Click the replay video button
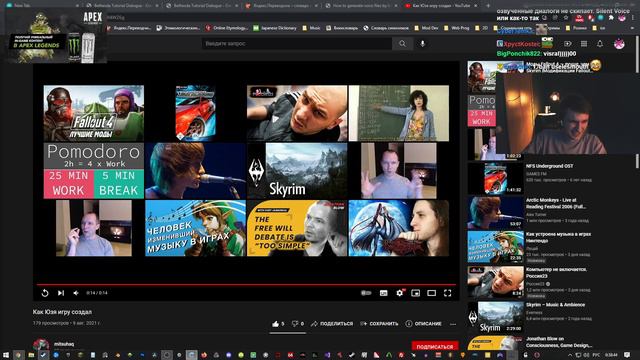 45,293
